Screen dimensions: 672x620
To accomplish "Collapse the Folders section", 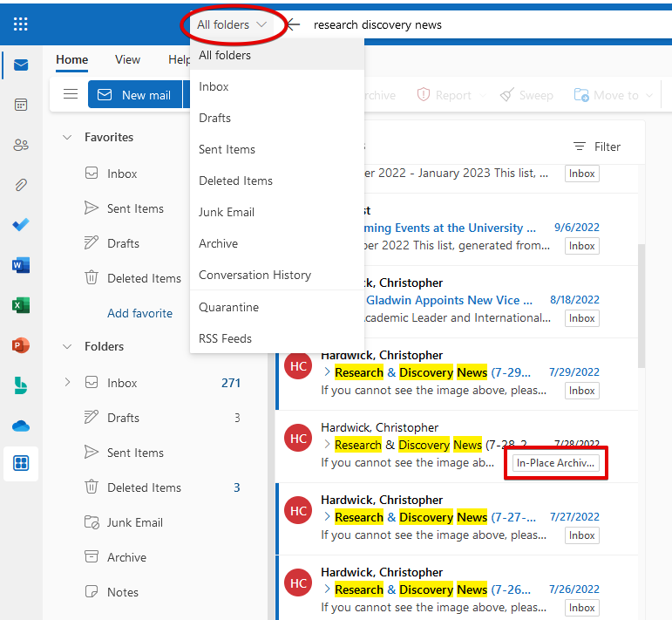I will (67, 346).
